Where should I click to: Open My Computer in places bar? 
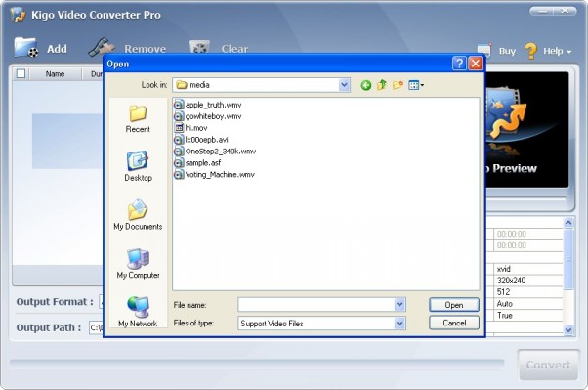click(138, 264)
